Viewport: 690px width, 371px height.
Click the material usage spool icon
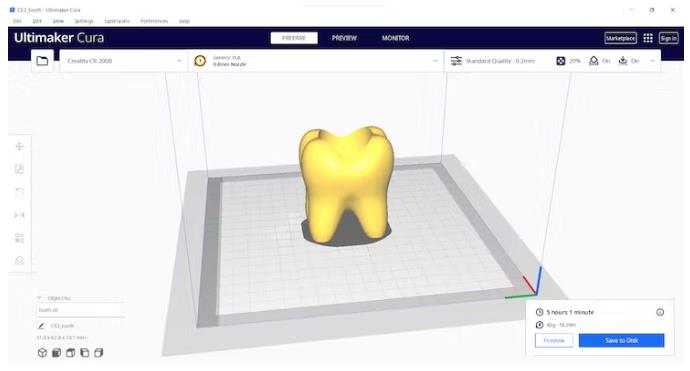tap(540, 325)
